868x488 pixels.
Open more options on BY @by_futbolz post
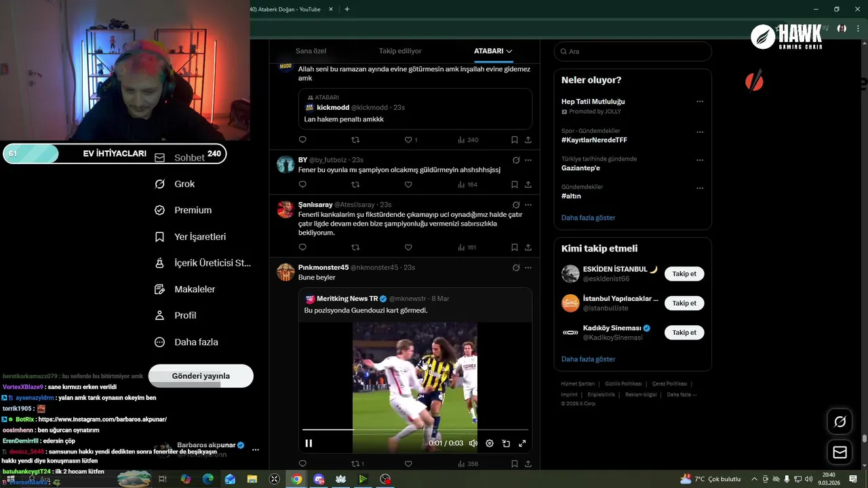(528, 160)
